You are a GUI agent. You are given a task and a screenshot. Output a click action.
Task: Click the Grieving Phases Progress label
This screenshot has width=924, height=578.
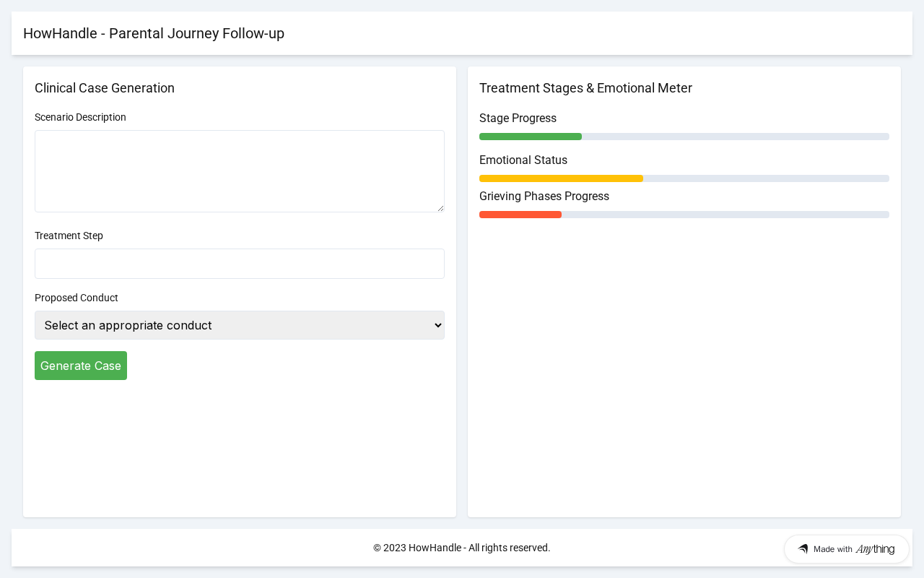(x=544, y=197)
